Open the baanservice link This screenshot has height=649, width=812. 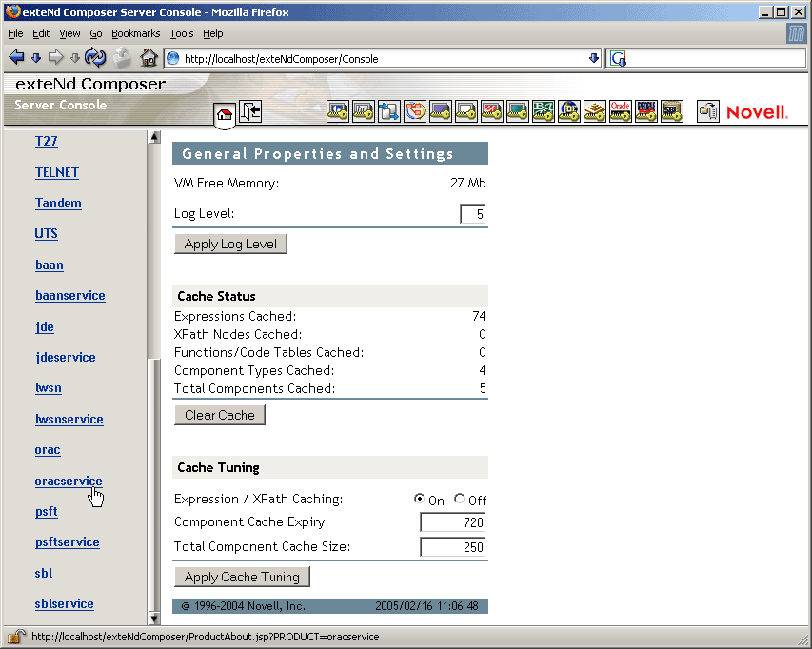click(69, 296)
